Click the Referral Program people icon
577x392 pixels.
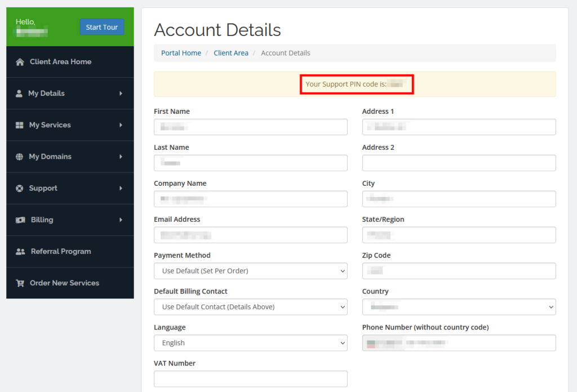coord(21,252)
